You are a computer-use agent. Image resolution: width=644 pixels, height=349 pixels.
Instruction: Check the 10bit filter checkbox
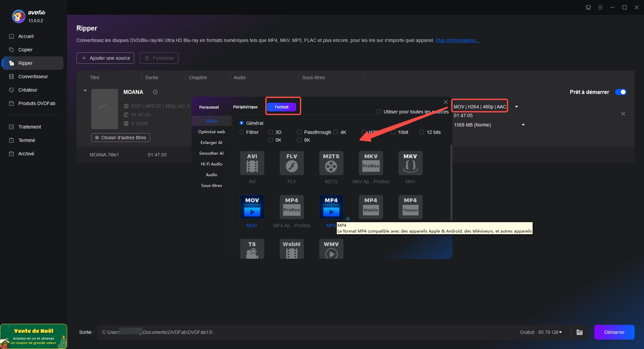point(393,132)
